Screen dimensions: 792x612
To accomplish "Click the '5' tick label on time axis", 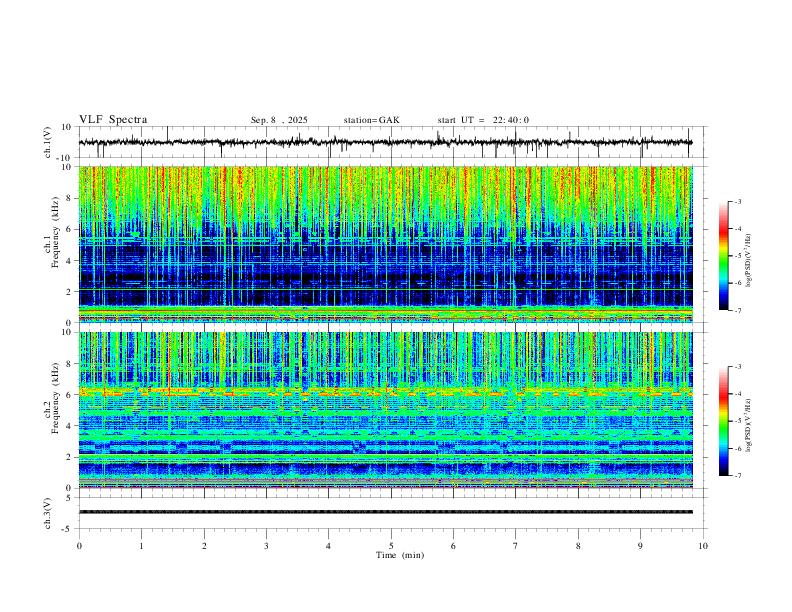I will (x=391, y=546).
